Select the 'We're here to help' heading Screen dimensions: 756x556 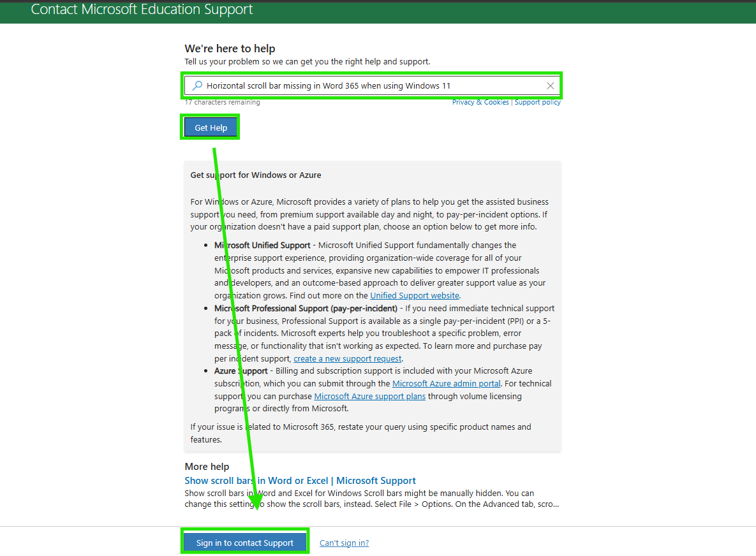(230, 48)
